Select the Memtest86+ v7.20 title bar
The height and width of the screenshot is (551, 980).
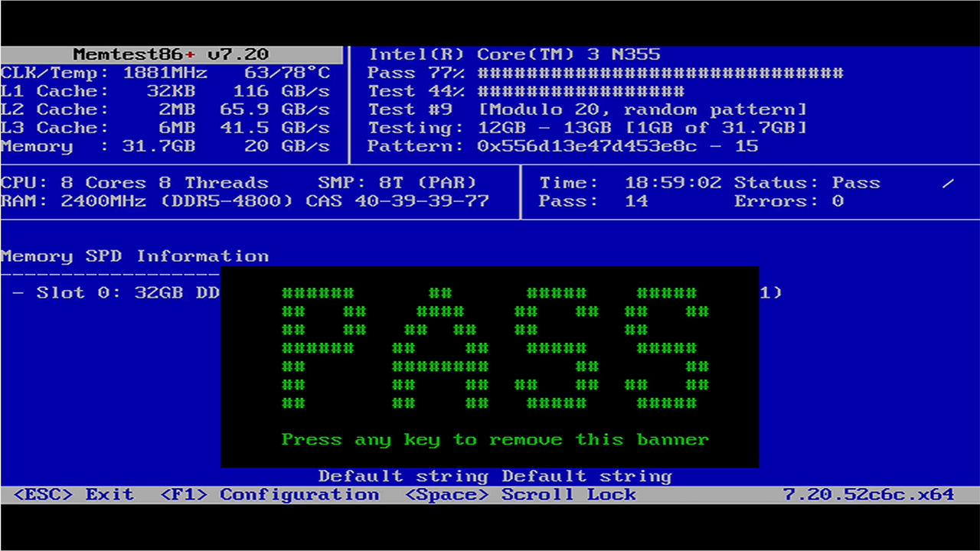(171, 54)
